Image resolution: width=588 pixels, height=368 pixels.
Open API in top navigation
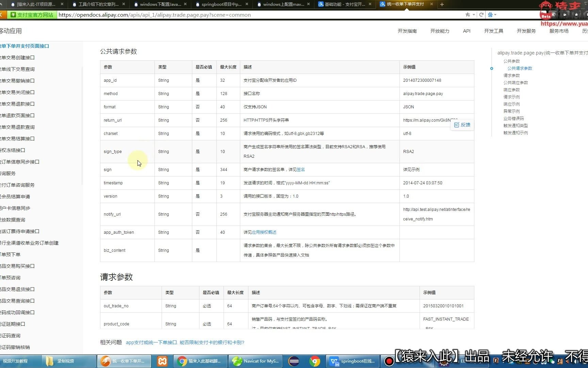[x=467, y=31]
